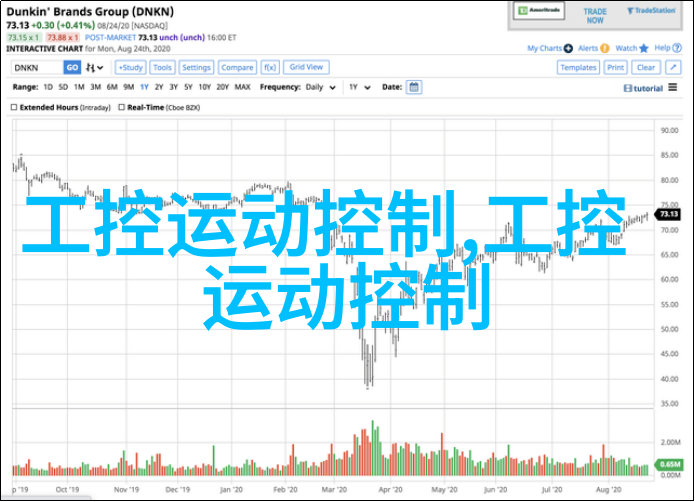Open the hamburger menu next to tutorial
Viewport: 695px width, 502px height.
(x=675, y=88)
